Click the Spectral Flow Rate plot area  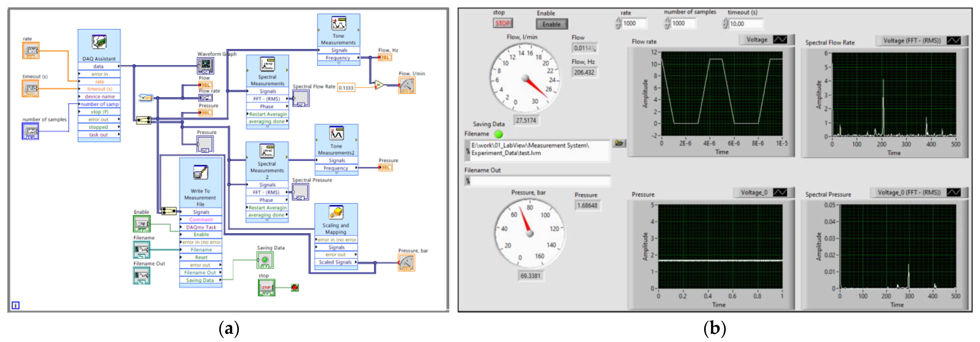[x=894, y=95]
